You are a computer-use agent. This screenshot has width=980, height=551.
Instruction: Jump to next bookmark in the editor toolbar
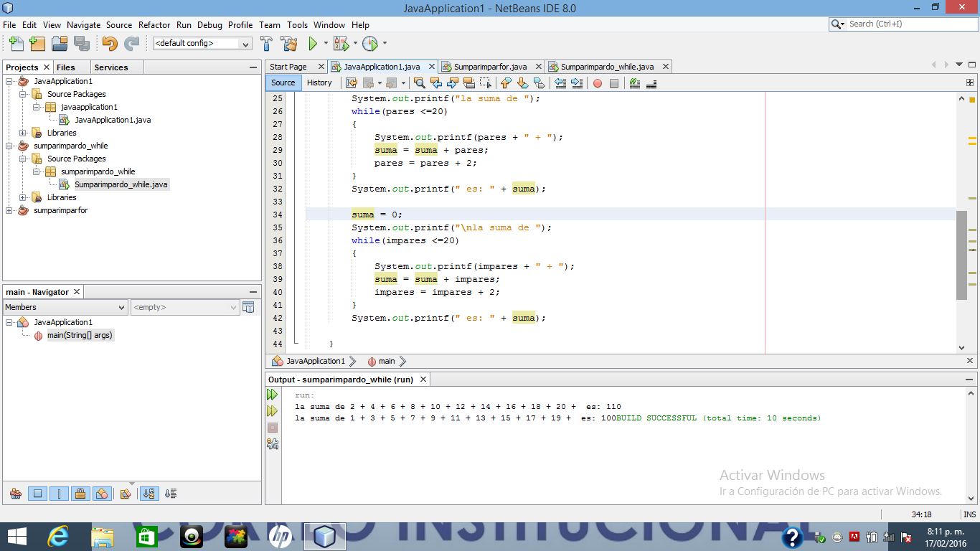(522, 83)
